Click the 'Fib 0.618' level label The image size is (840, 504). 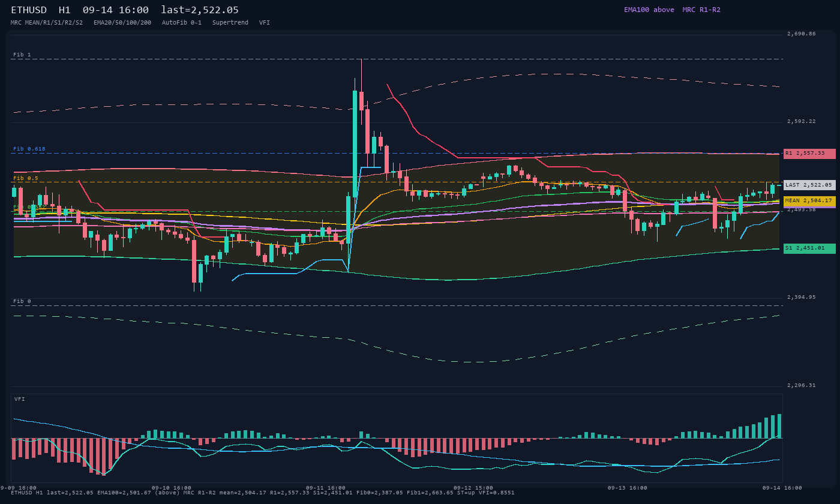point(29,149)
